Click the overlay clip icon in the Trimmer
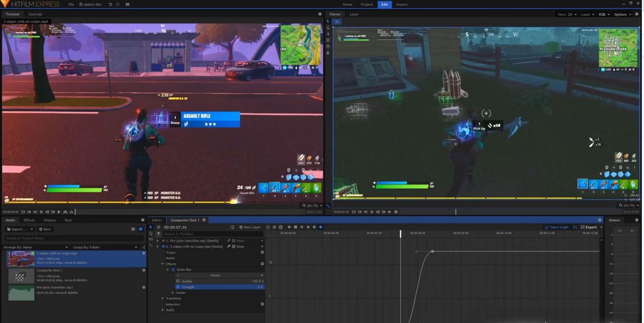Screen dimensions: 644x323 71,212
